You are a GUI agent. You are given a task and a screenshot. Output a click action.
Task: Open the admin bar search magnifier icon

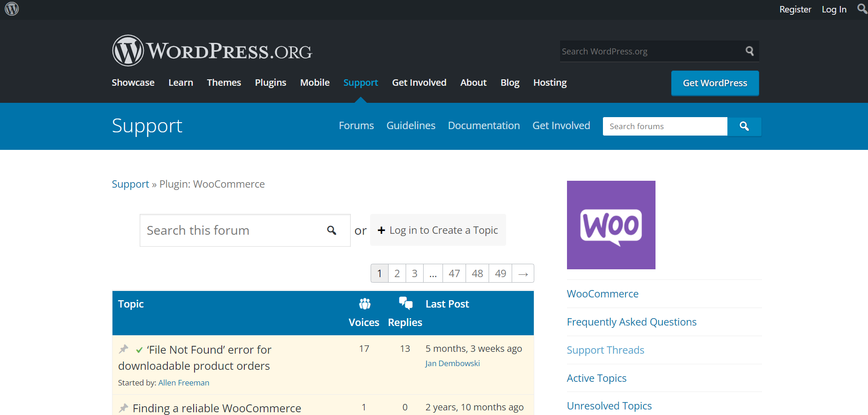(x=862, y=9)
